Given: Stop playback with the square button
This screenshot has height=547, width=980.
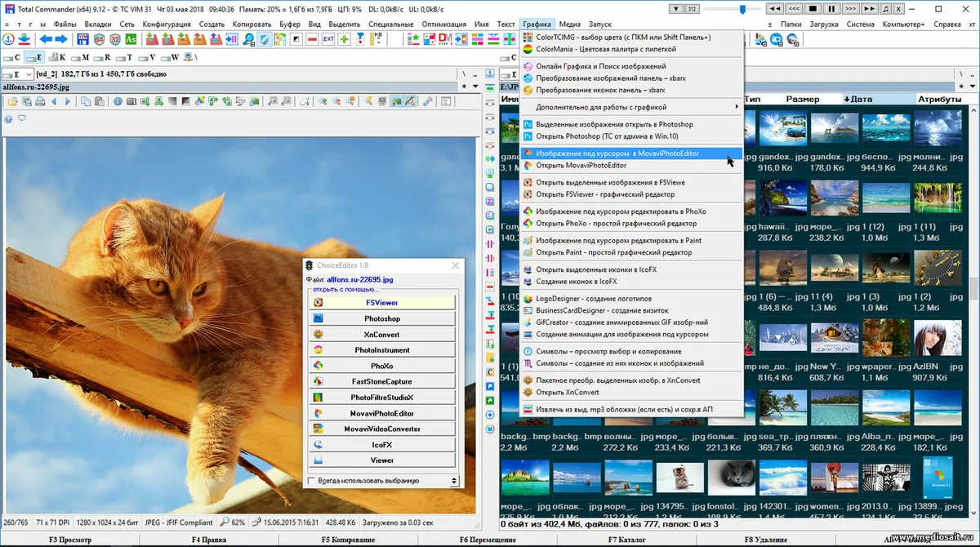Looking at the screenshot, I should (813, 8).
